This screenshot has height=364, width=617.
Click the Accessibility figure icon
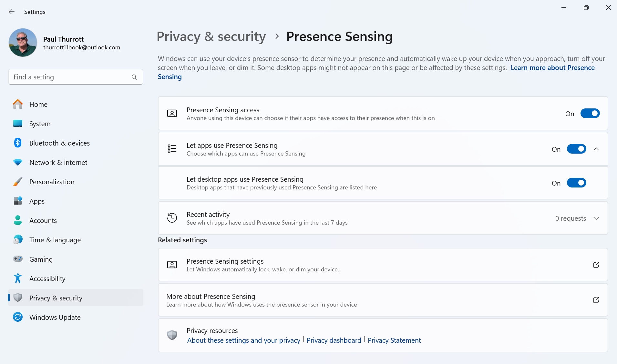pos(18,278)
